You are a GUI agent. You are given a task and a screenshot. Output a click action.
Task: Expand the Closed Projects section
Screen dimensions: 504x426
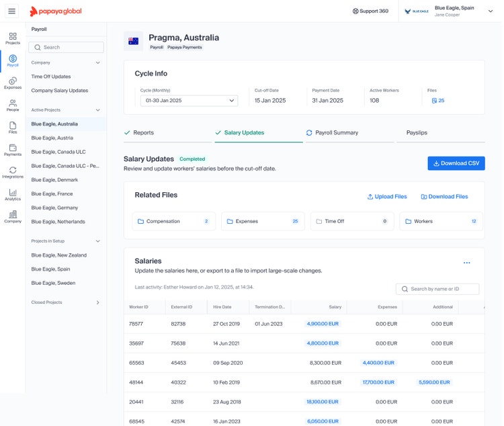coord(97,302)
